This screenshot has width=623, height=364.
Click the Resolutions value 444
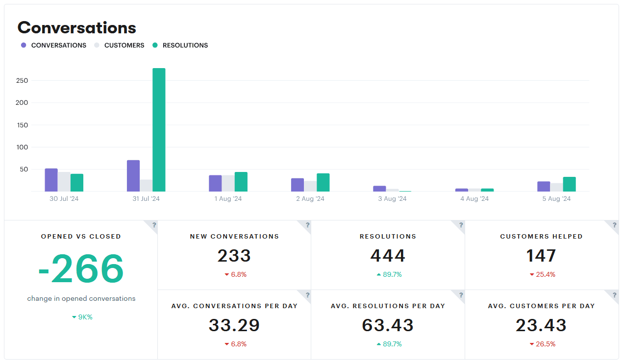388,256
